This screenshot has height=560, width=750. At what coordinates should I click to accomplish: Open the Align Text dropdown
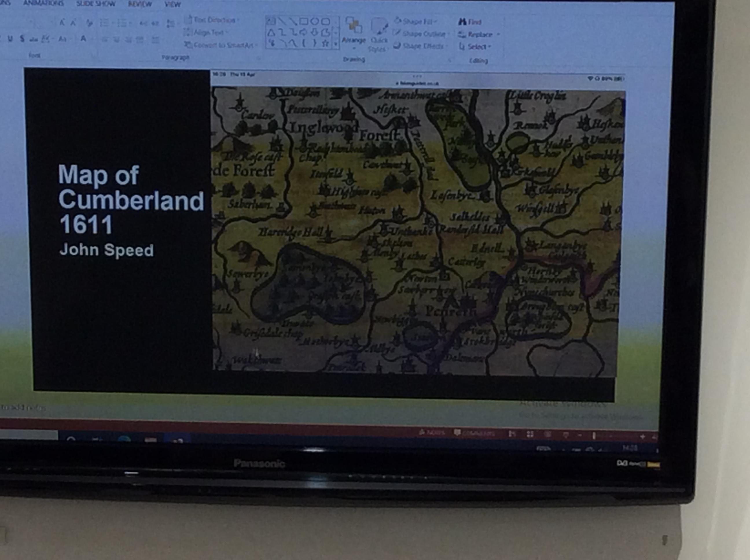click(205, 33)
